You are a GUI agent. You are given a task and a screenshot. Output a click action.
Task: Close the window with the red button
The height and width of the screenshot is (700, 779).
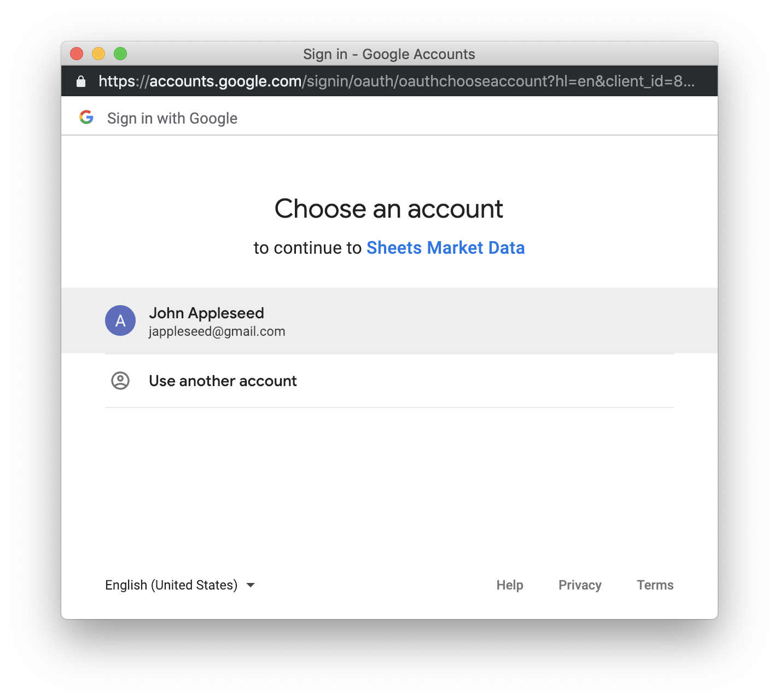pyautogui.click(x=77, y=54)
